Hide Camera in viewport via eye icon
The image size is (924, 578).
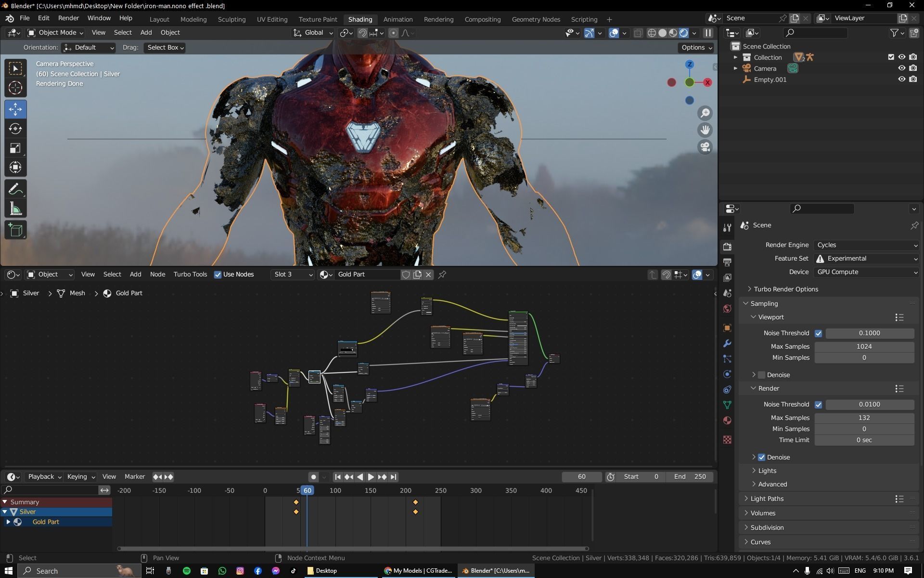[x=902, y=68]
